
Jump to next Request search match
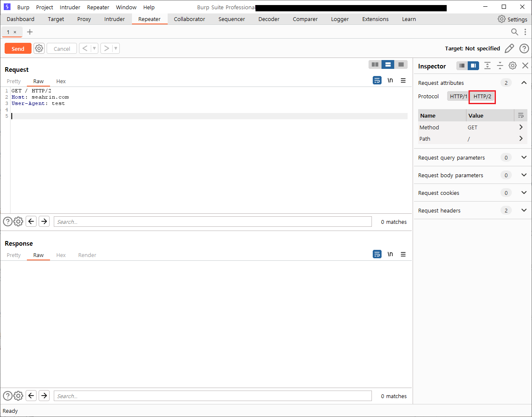pyautogui.click(x=44, y=221)
